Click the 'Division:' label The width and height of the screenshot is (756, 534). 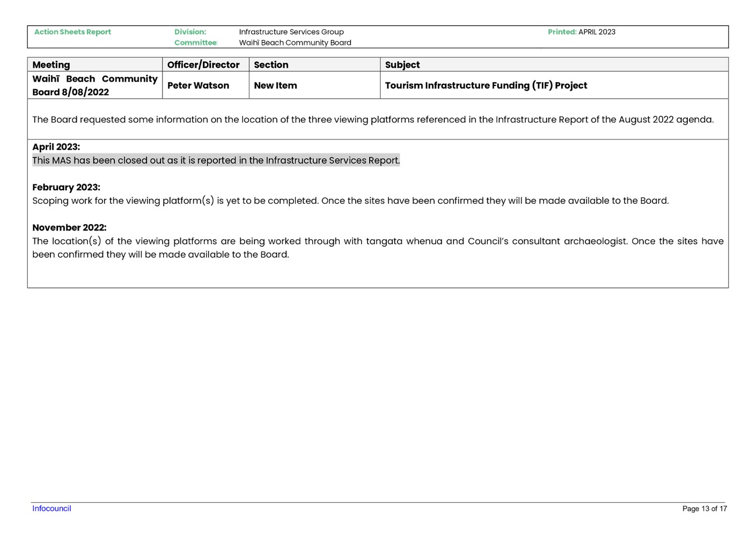pyautogui.click(x=190, y=32)
